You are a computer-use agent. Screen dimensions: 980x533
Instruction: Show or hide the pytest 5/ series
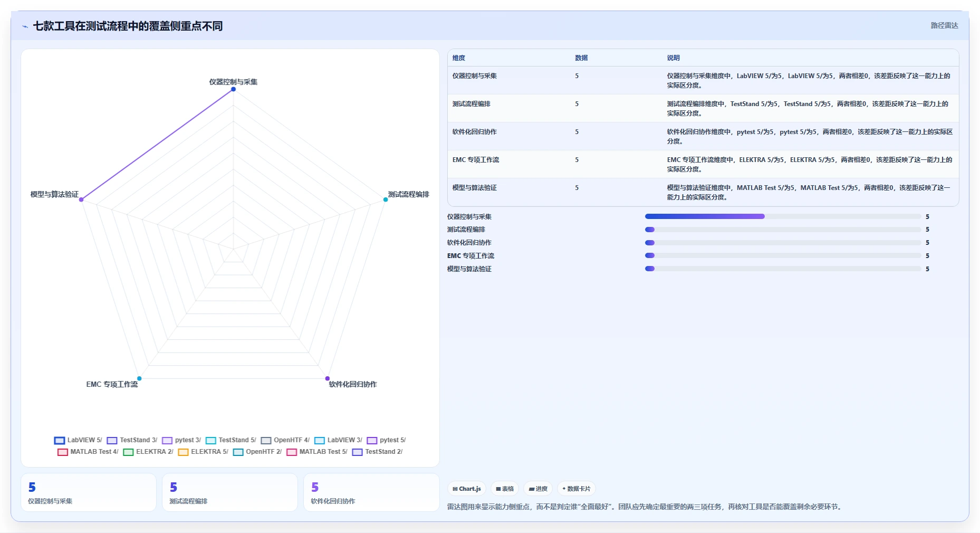(x=386, y=440)
